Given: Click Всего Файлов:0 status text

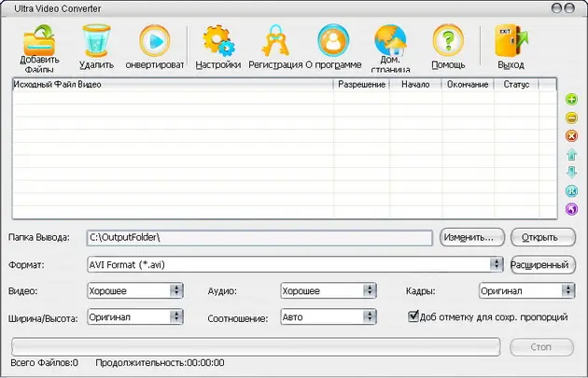Looking at the screenshot, I should [x=44, y=363].
